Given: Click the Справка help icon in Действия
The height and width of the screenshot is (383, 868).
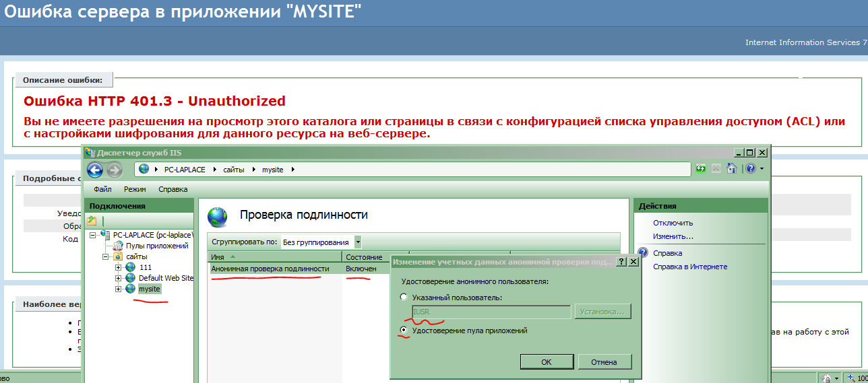Looking at the screenshot, I should click(643, 253).
